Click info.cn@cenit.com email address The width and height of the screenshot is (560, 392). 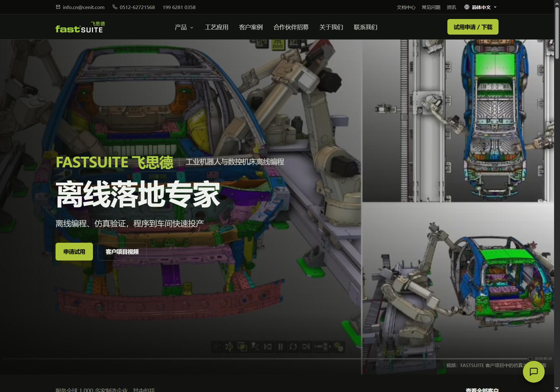84,7
